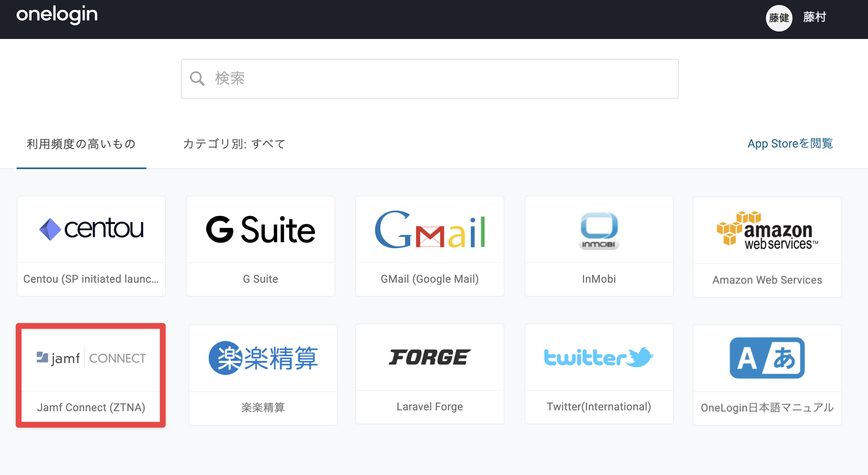This screenshot has width=868, height=475.
Task: Click the search magnifier icon
Action: coord(197,78)
